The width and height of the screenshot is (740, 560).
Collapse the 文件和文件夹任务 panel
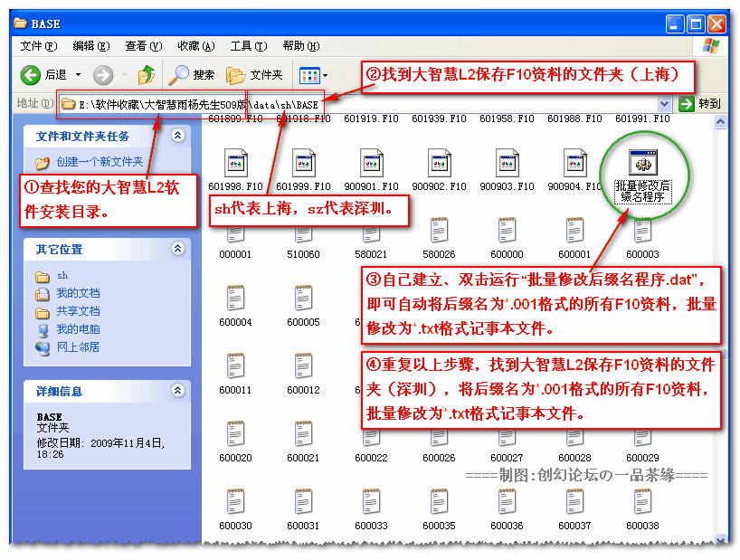click(x=178, y=136)
